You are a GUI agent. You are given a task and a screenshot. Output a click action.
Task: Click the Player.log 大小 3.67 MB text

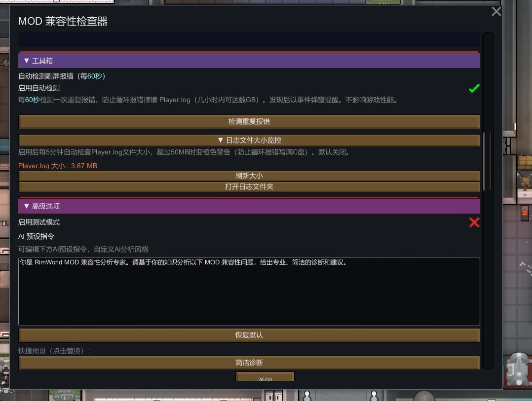click(x=58, y=166)
